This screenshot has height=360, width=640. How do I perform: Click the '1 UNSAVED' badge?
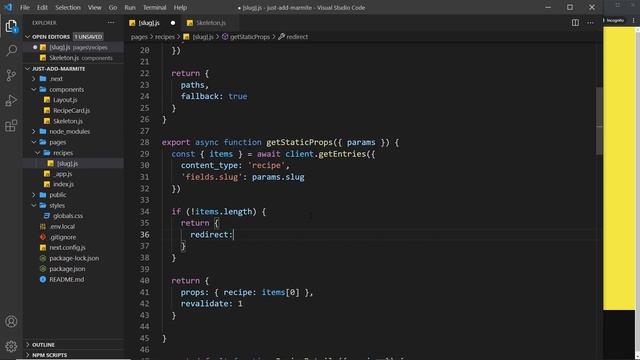pos(88,37)
